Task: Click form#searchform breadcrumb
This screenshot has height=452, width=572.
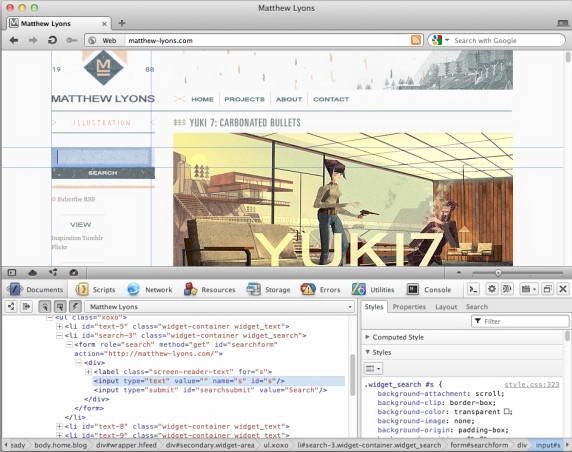Action: click(x=479, y=445)
